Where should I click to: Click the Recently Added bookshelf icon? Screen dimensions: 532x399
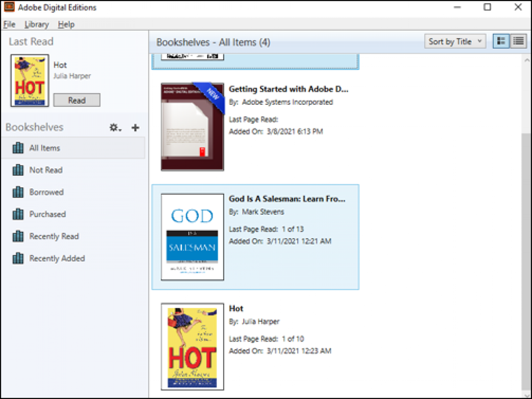pos(18,258)
